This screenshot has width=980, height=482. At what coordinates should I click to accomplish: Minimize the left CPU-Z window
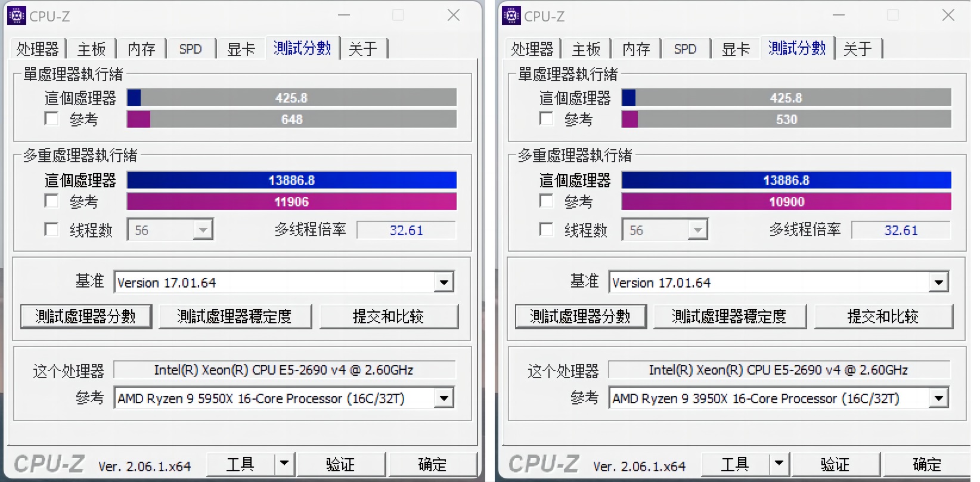pyautogui.click(x=344, y=15)
